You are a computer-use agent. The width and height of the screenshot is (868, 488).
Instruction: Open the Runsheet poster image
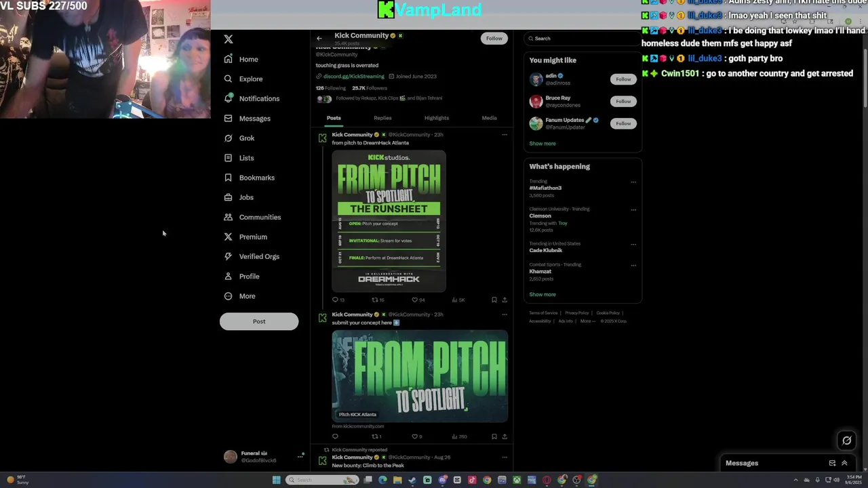tap(389, 221)
